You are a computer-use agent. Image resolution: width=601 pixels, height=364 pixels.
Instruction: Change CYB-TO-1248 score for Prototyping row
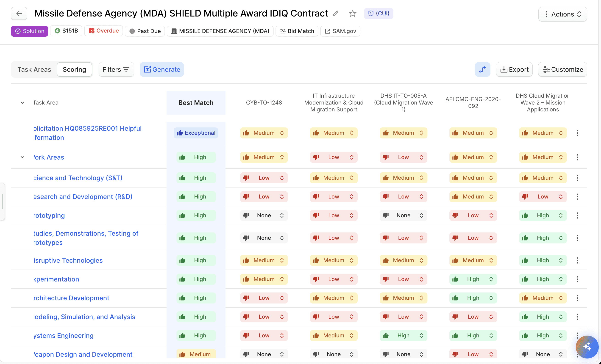[264, 215]
